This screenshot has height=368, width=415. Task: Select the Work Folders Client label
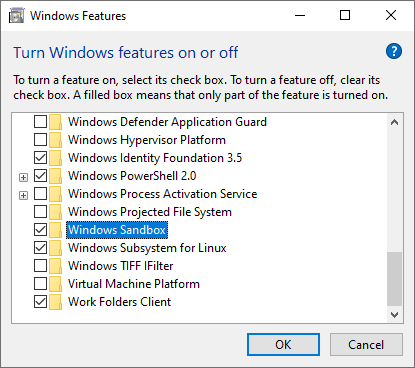(x=119, y=302)
